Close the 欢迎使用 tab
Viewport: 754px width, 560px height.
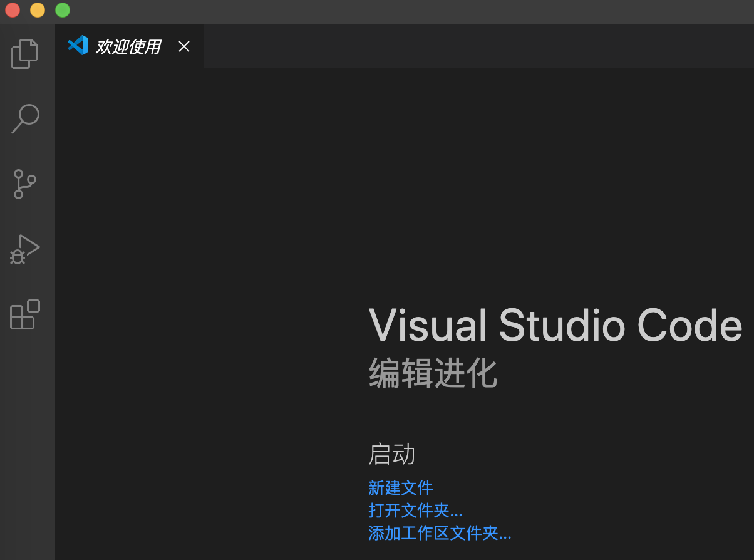[x=183, y=46]
